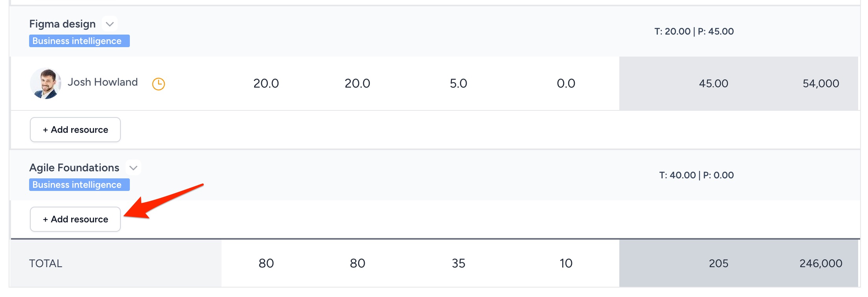
Task: Click Add resource under Figma design
Action: (x=75, y=130)
